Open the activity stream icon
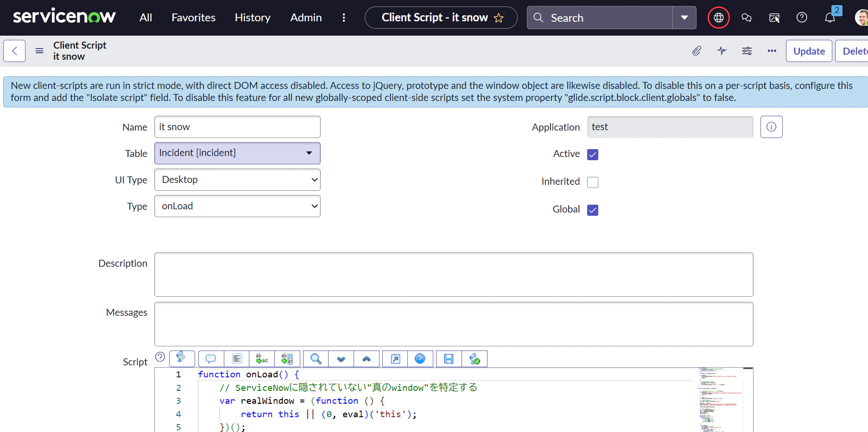The image size is (868, 432). tap(722, 51)
